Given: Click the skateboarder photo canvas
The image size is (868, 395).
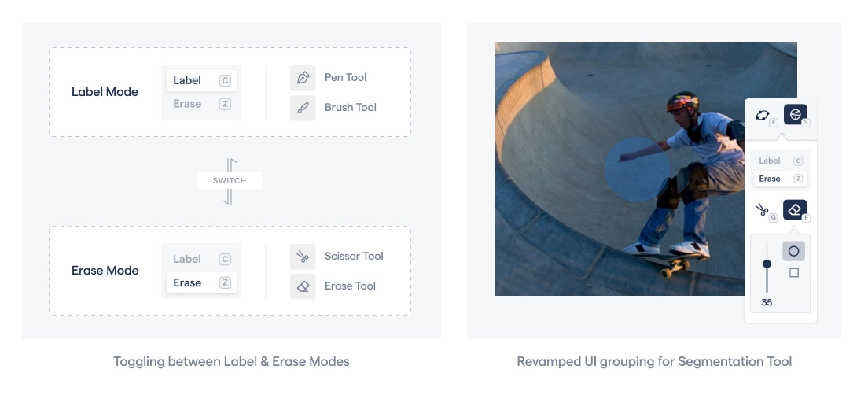Looking at the screenshot, I should pos(620,169).
